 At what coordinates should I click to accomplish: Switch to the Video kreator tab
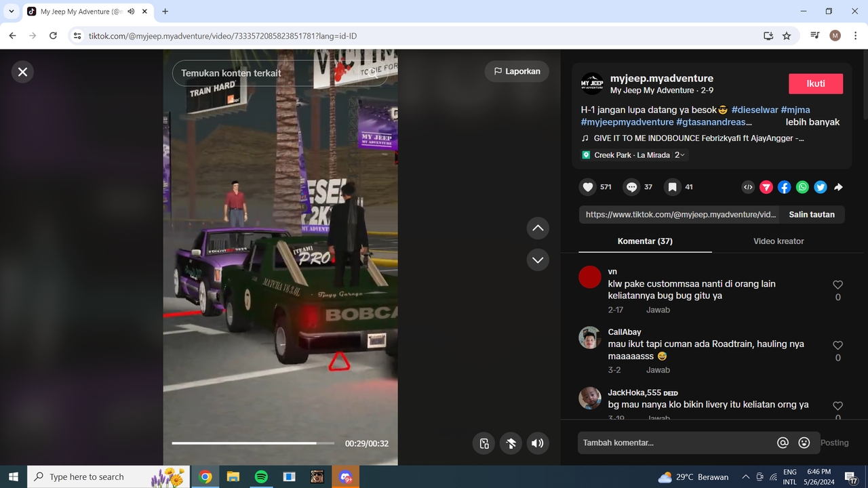(x=778, y=241)
